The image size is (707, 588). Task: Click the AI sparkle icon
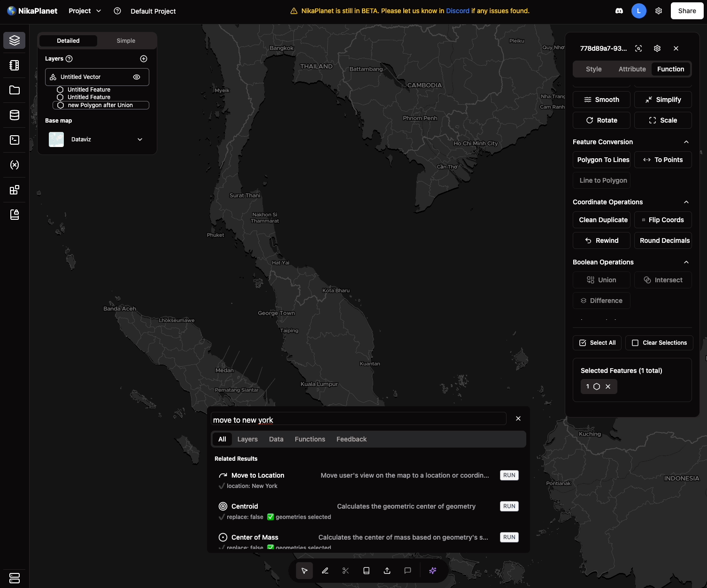point(433,571)
